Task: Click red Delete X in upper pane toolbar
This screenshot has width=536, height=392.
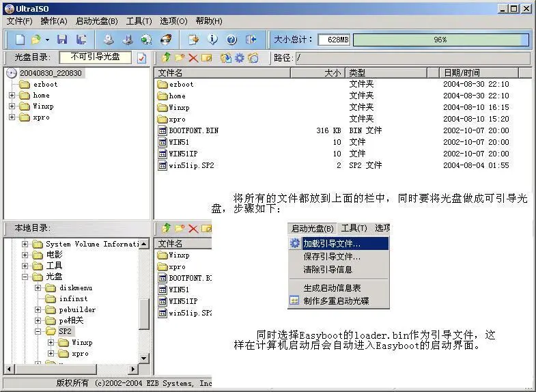Action: click(193, 58)
